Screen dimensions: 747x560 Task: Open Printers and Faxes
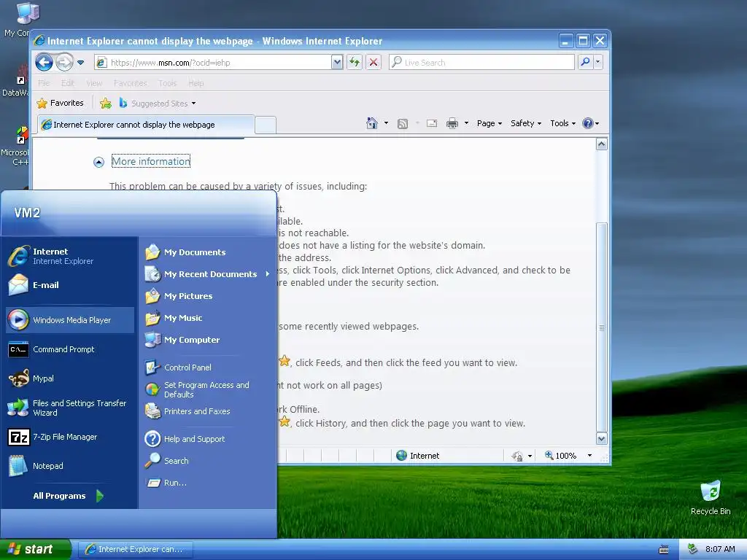(x=207, y=411)
